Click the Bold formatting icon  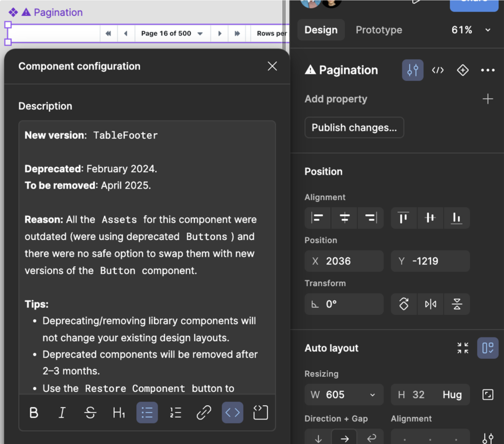coord(34,413)
